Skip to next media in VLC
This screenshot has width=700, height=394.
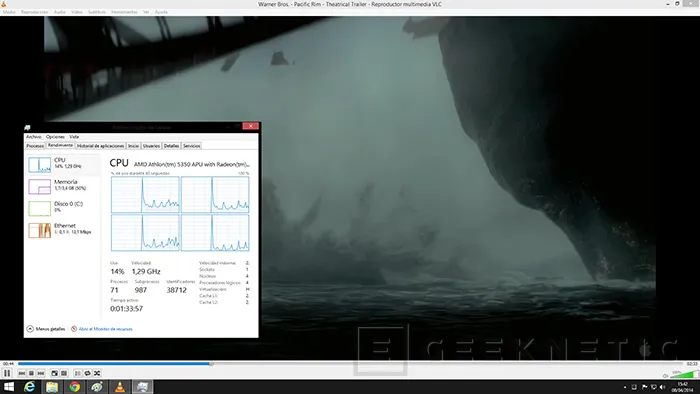pos(41,373)
